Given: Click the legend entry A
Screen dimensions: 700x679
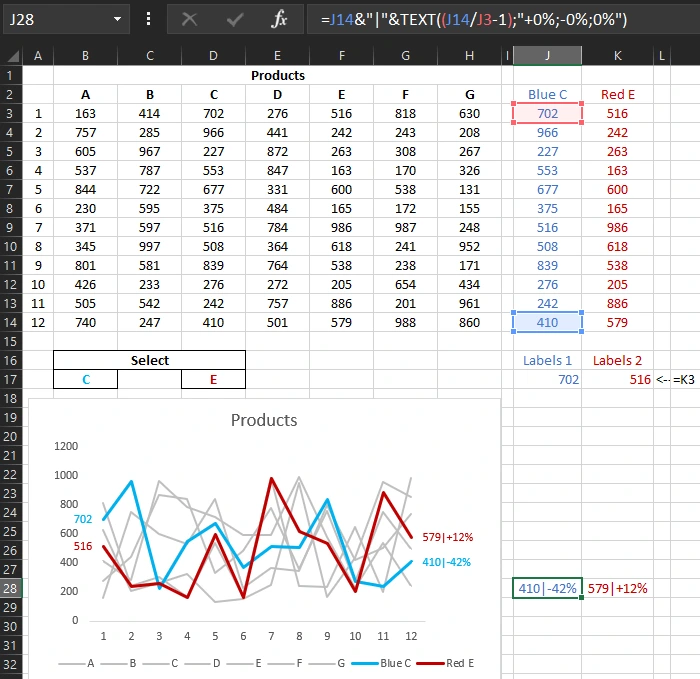Looking at the screenshot, I should click(76, 663).
